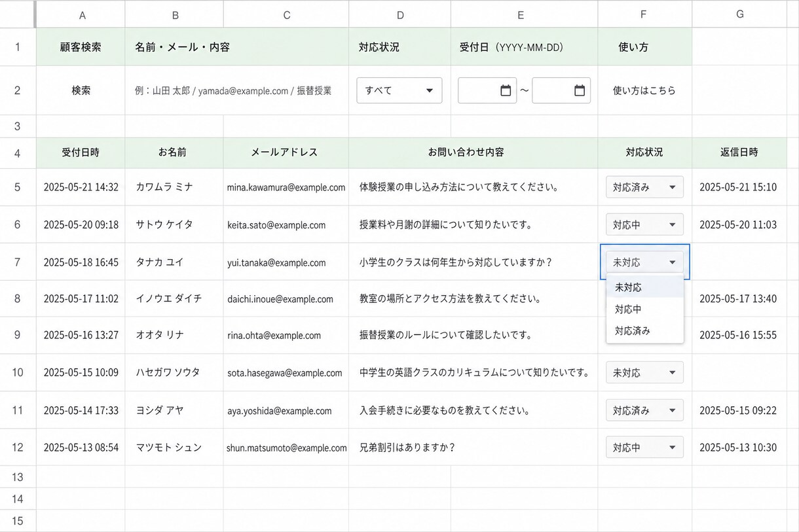Select email daichi.inoue@example.com

click(x=286, y=299)
